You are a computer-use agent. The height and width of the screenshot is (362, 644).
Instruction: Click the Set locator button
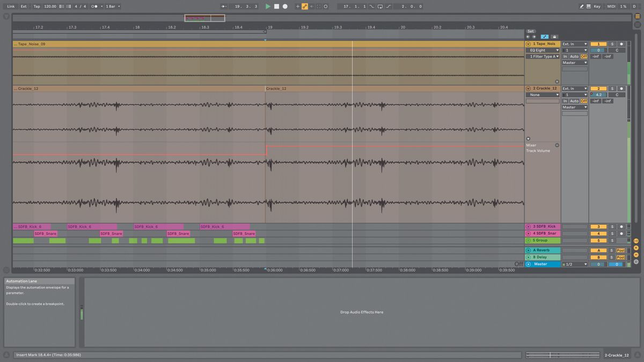pyautogui.click(x=531, y=32)
